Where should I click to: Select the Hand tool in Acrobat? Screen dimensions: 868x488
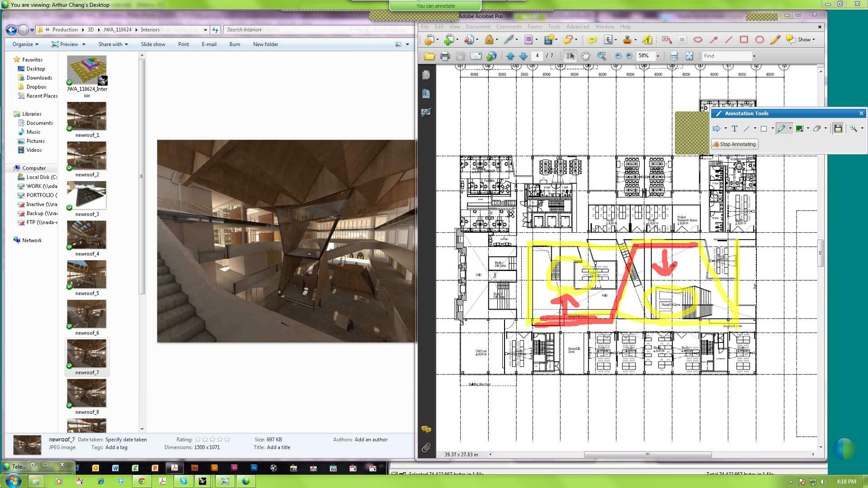click(585, 56)
